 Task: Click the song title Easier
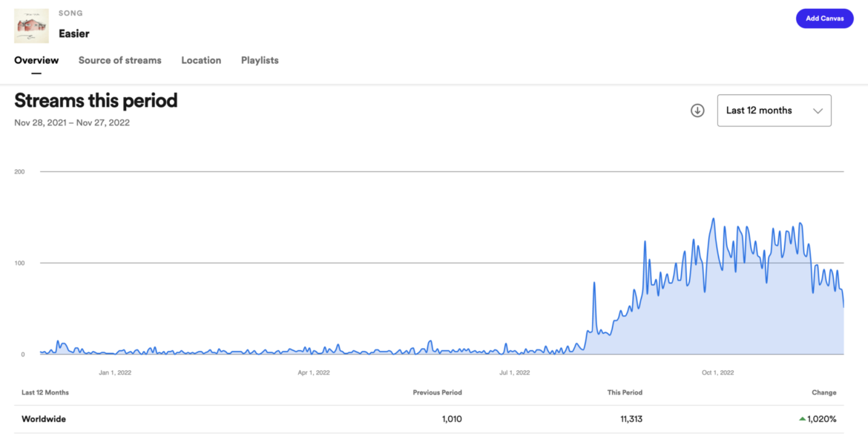click(x=74, y=33)
